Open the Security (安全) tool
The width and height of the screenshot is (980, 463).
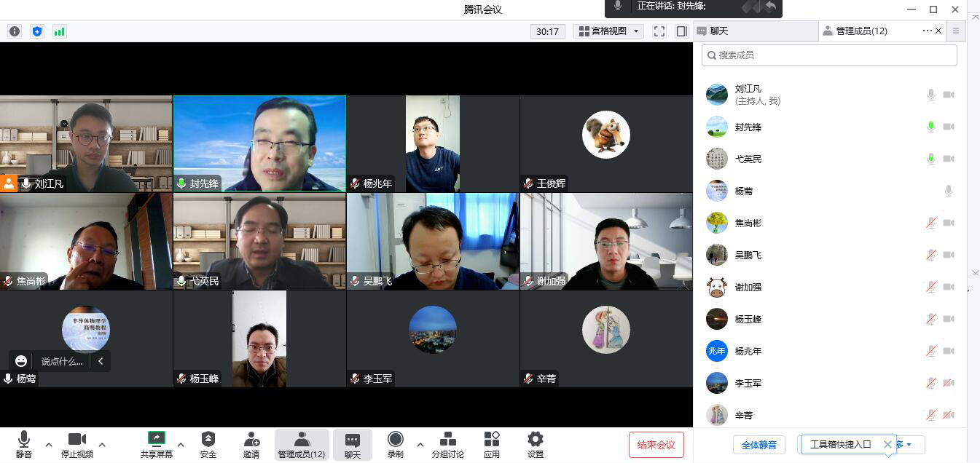pyautogui.click(x=208, y=444)
